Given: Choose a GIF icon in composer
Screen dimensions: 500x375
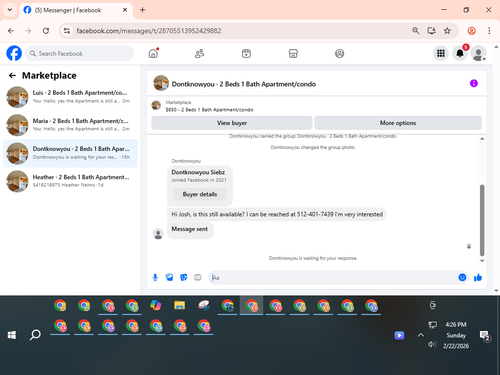Looking at the screenshot, I should click(198, 277).
